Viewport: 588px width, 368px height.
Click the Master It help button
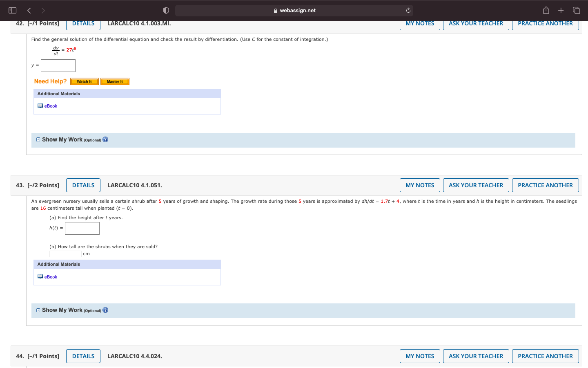[115, 81]
